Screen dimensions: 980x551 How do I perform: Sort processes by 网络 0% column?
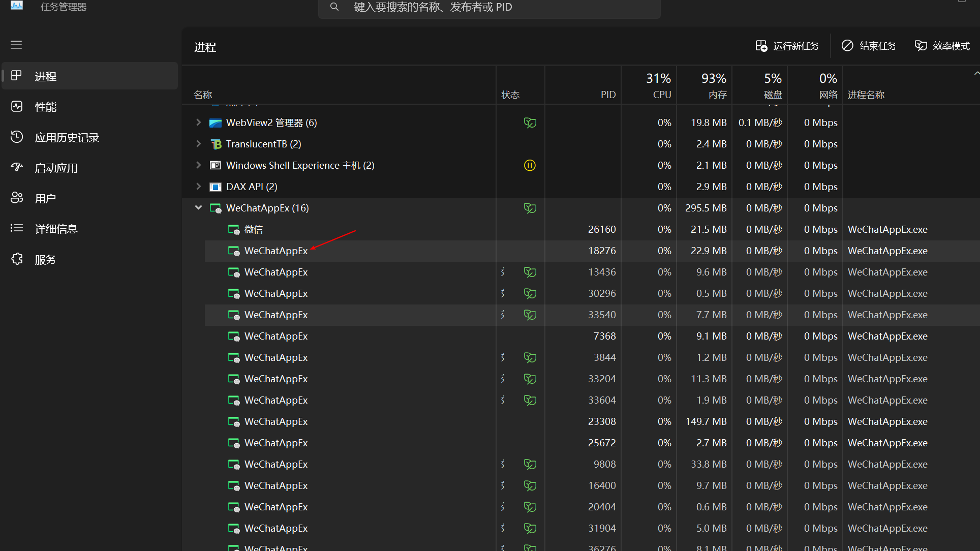pyautogui.click(x=815, y=85)
